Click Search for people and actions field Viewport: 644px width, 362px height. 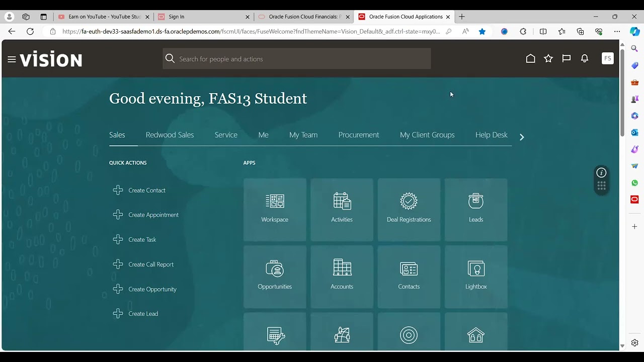click(297, 59)
